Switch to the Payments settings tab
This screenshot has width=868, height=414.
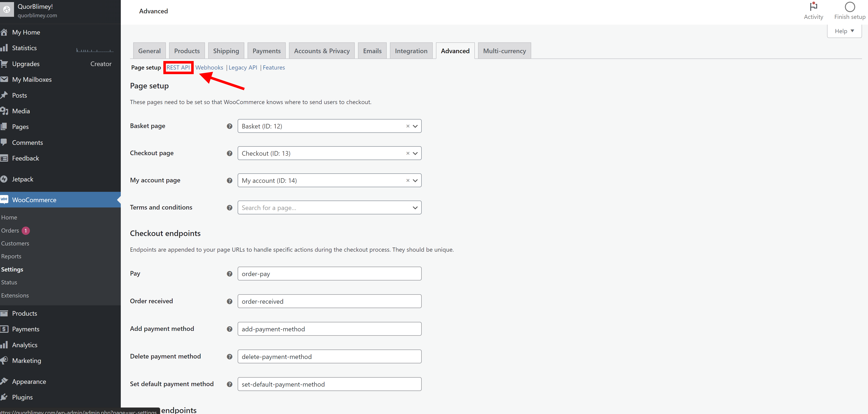tap(267, 51)
